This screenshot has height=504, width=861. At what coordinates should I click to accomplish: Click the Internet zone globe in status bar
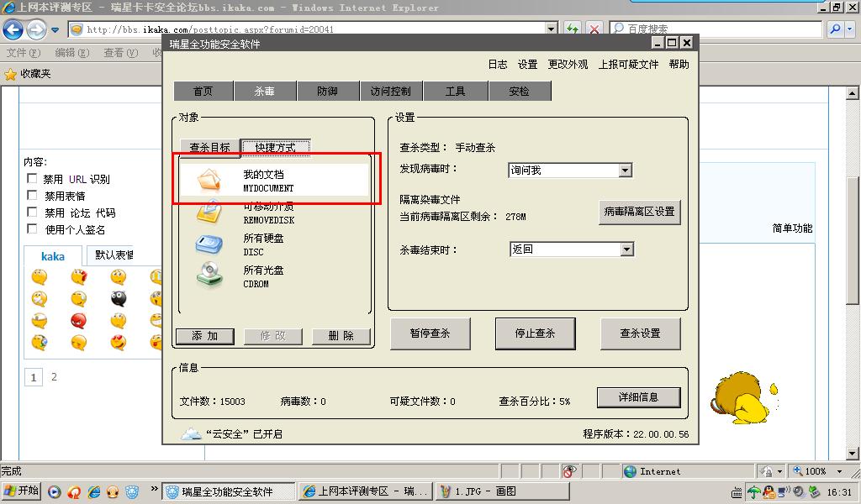tap(631, 471)
